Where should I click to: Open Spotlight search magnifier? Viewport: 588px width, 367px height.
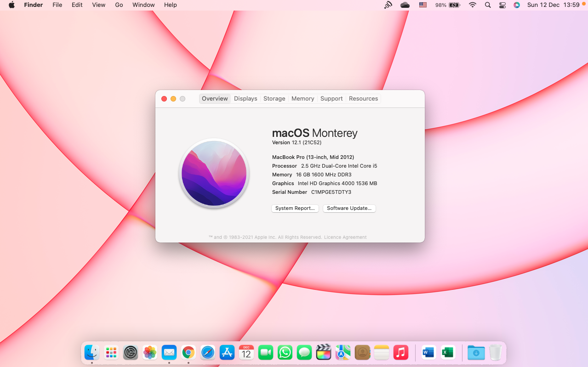488,5
